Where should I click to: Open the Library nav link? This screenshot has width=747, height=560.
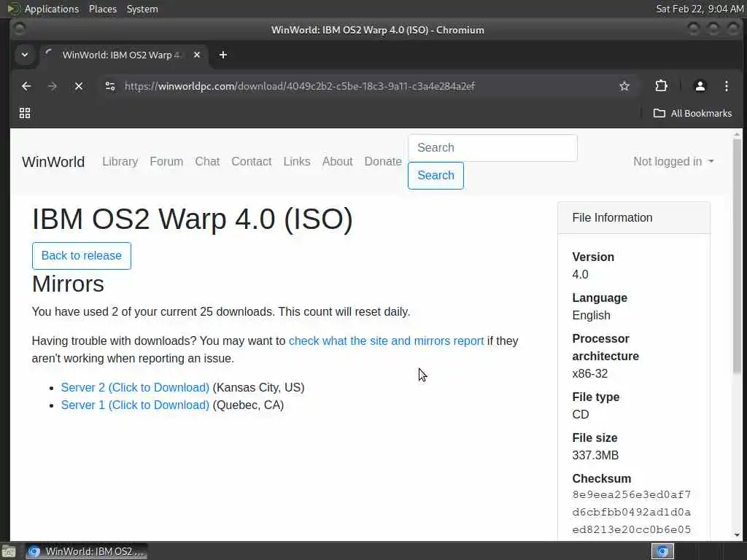pos(120,161)
